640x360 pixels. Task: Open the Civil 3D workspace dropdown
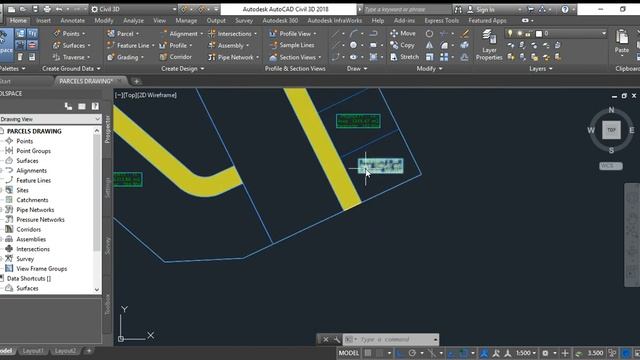pyautogui.click(x=134, y=9)
